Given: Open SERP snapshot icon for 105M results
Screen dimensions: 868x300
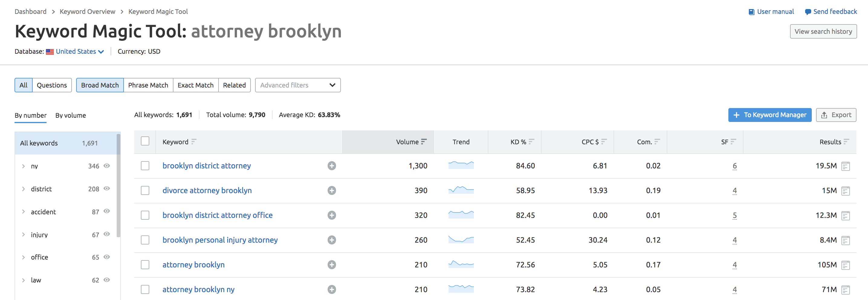Looking at the screenshot, I should [845, 265].
